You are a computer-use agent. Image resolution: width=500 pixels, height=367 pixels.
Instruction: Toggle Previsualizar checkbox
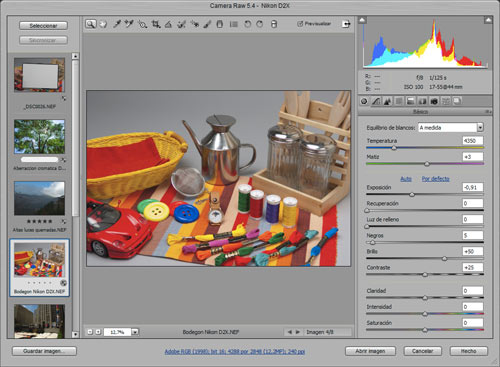click(300, 24)
